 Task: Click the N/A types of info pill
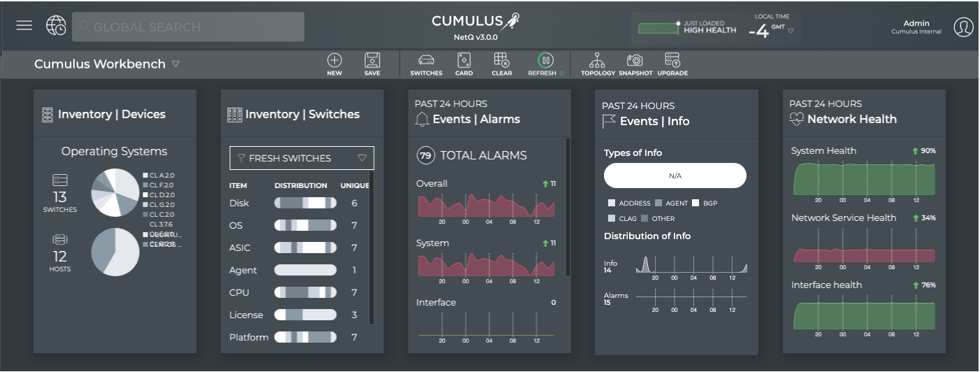click(675, 176)
